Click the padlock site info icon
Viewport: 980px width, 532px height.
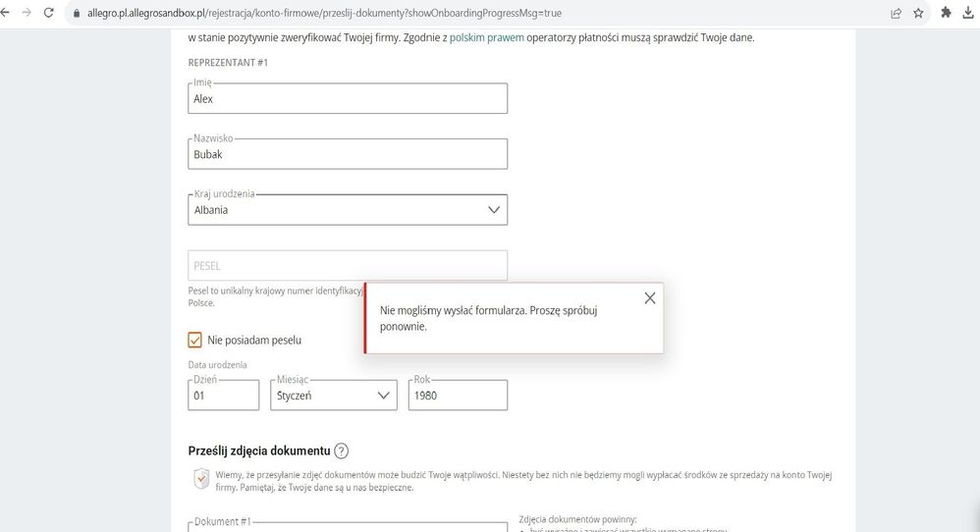[77, 13]
